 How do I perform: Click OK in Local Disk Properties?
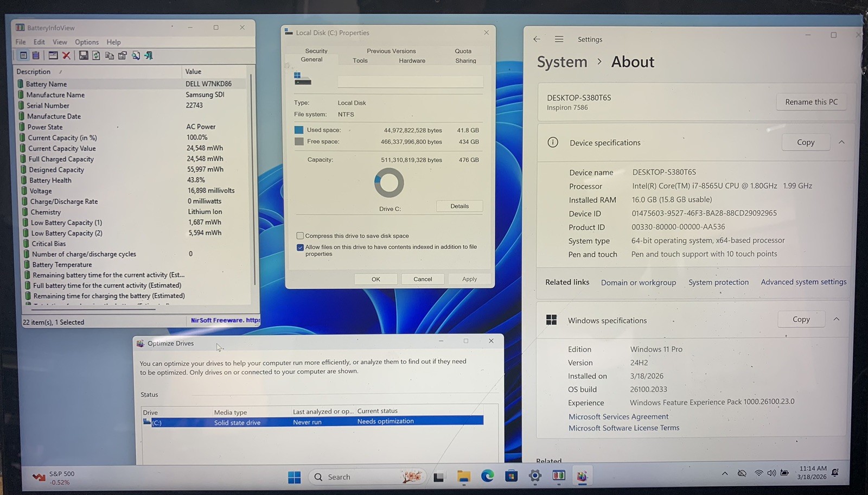coord(376,279)
